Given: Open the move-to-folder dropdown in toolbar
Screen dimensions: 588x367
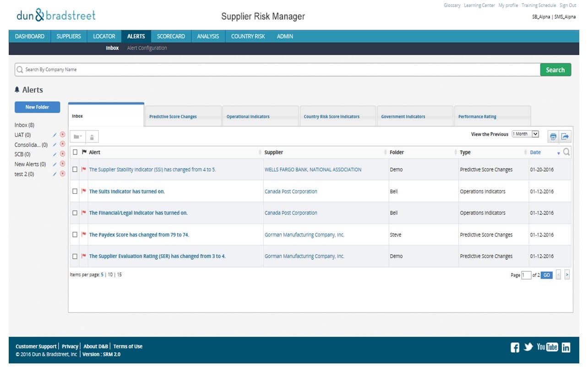Looking at the screenshot, I should point(78,137).
